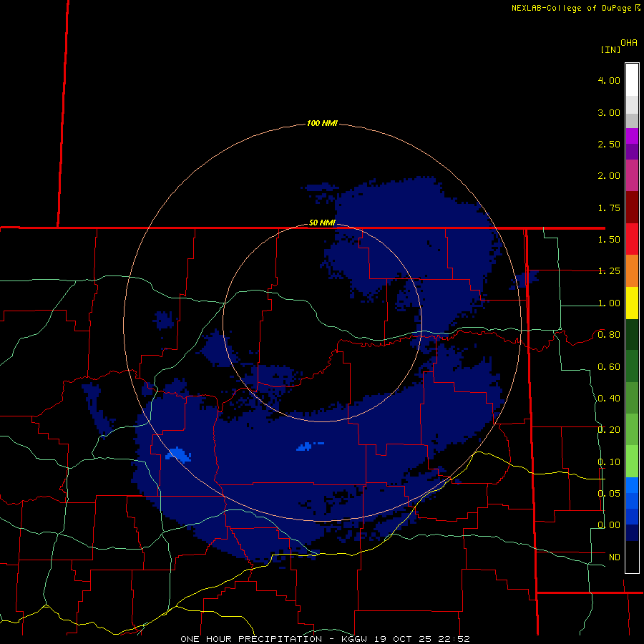Click the 4.00 legend value

coord(609,80)
